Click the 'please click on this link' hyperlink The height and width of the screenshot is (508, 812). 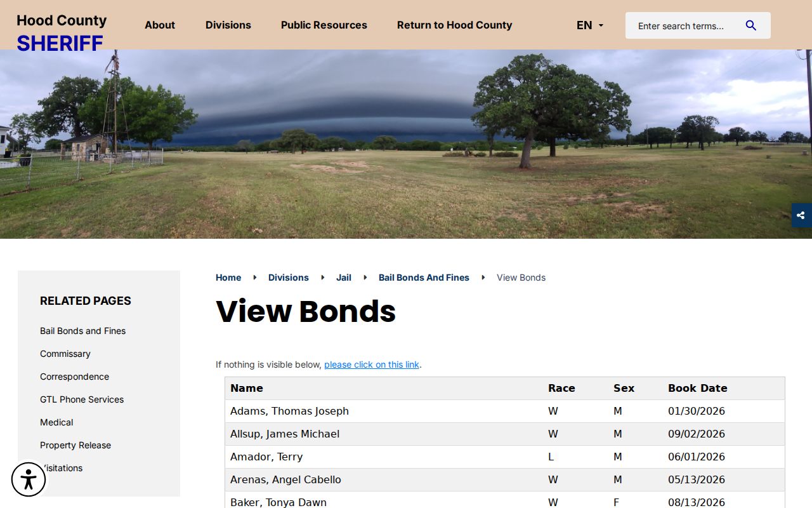pos(372,364)
